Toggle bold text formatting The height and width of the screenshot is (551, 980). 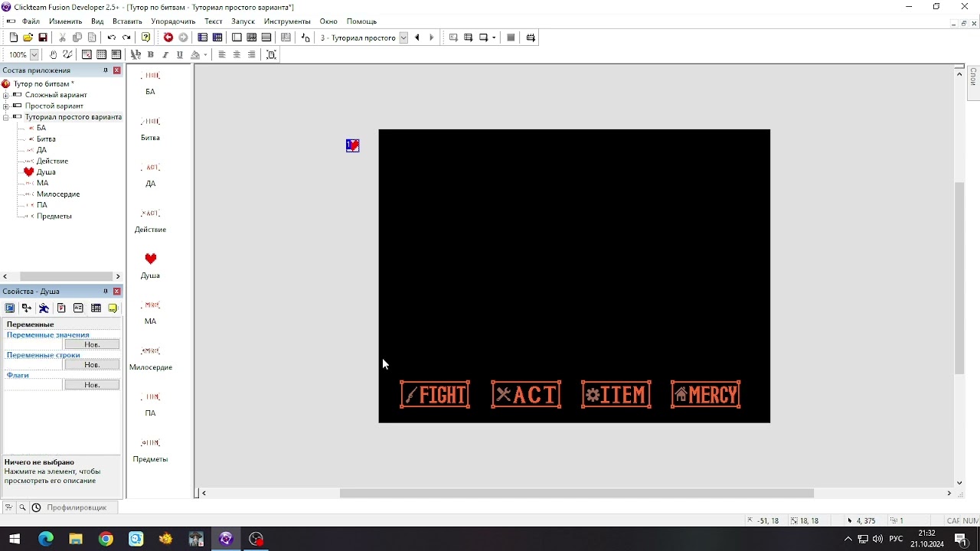coord(151,54)
